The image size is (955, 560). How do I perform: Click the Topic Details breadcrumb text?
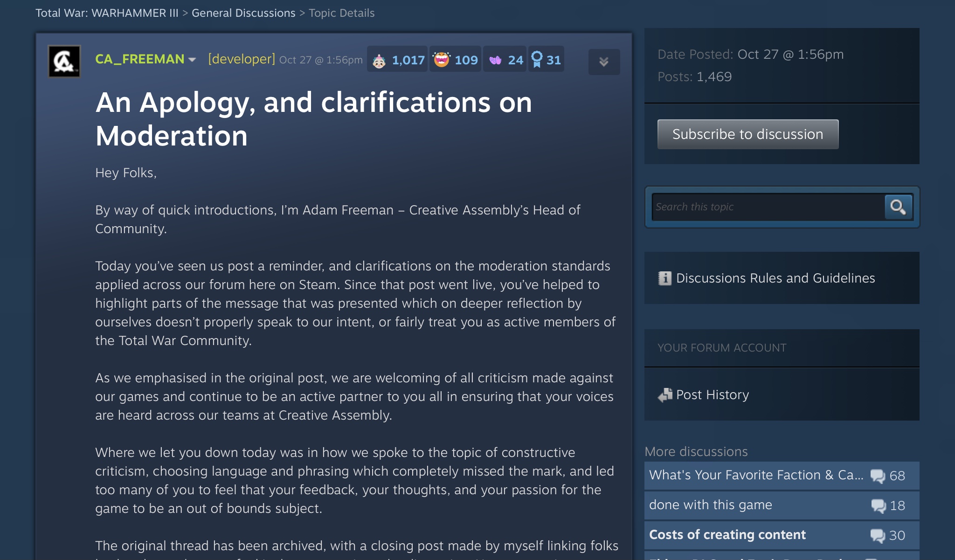342,13
